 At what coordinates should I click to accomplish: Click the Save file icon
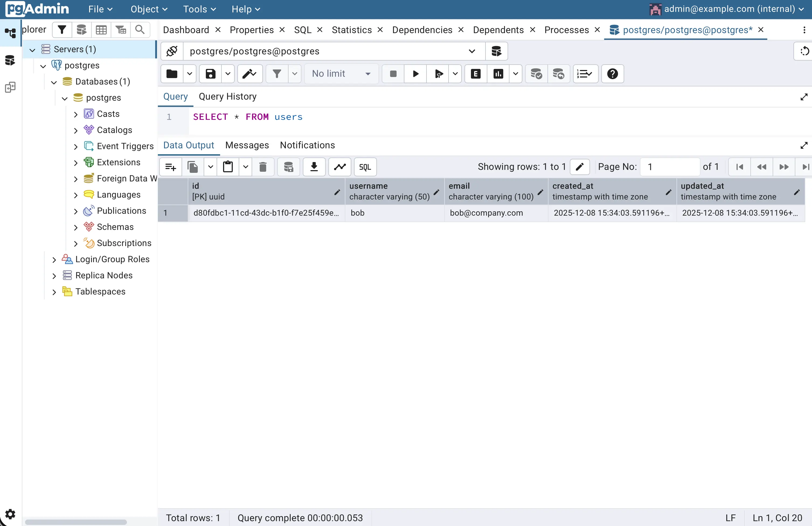pos(210,74)
